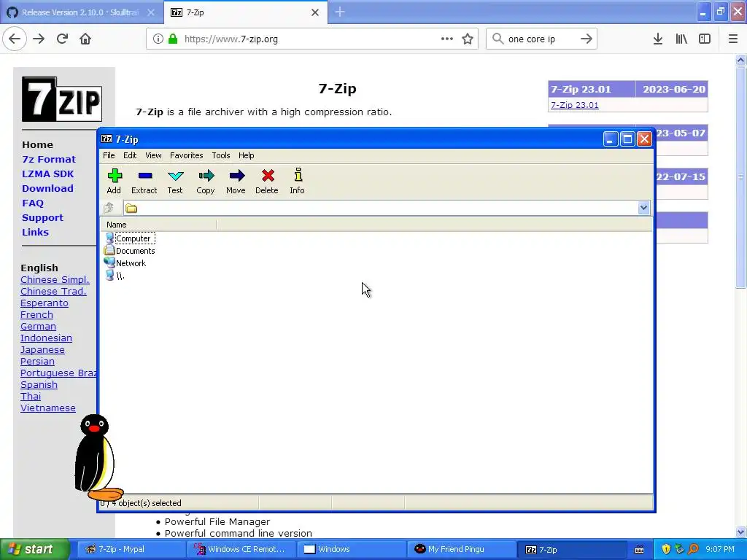
Task: Open the Edit menu in 7-Zip
Action: (x=130, y=155)
